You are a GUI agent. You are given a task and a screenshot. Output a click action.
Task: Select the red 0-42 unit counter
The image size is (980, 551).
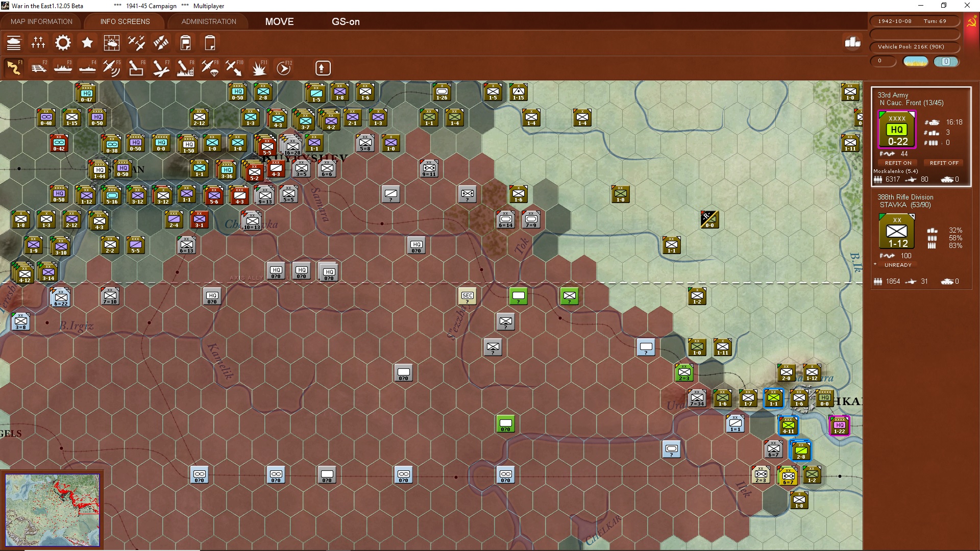tap(59, 143)
